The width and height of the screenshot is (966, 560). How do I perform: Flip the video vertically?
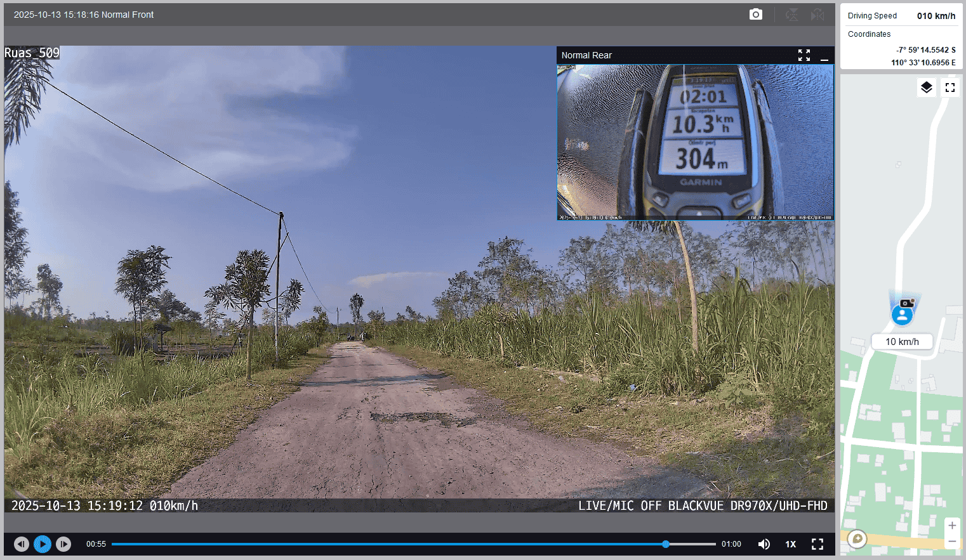click(x=792, y=15)
